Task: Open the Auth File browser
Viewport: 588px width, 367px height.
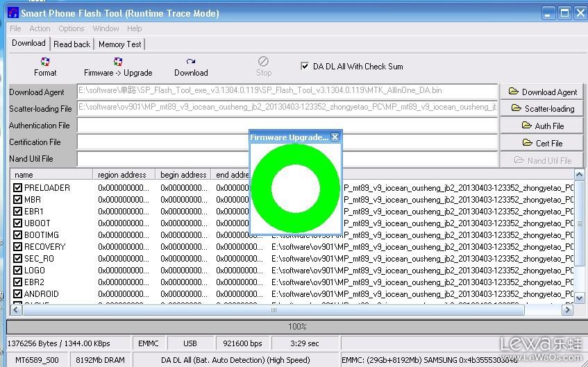Action: coord(542,126)
